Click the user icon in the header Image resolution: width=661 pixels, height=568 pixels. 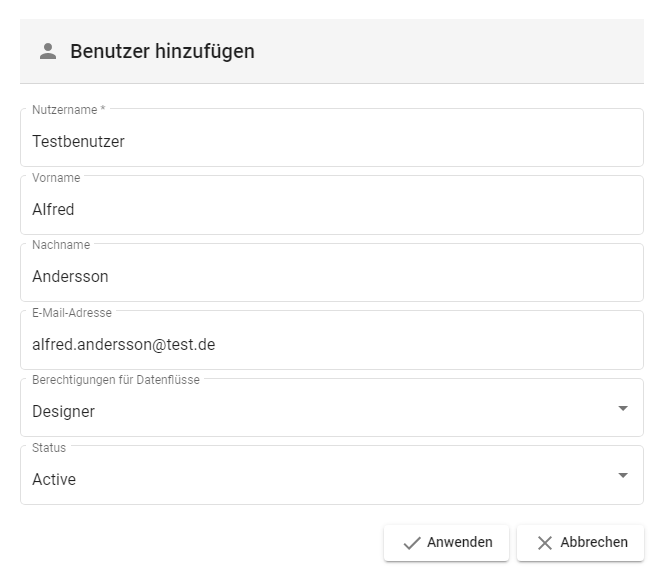[x=47, y=51]
